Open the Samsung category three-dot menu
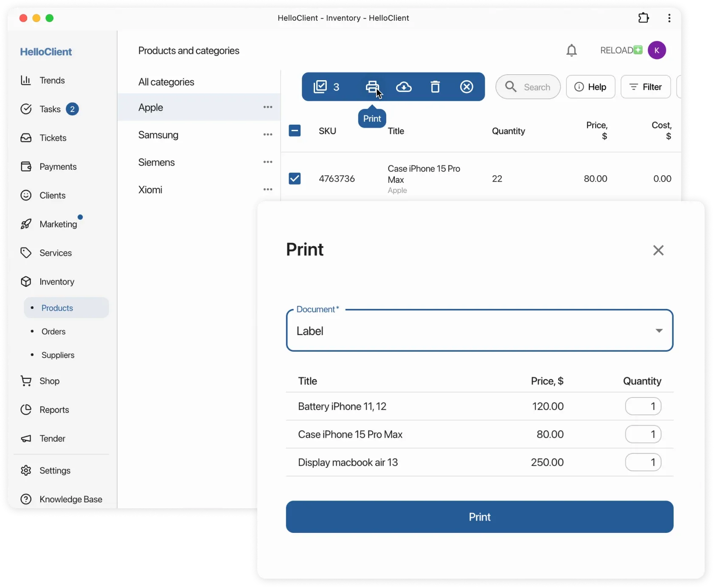Screen dimensions: 714x588 point(267,135)
